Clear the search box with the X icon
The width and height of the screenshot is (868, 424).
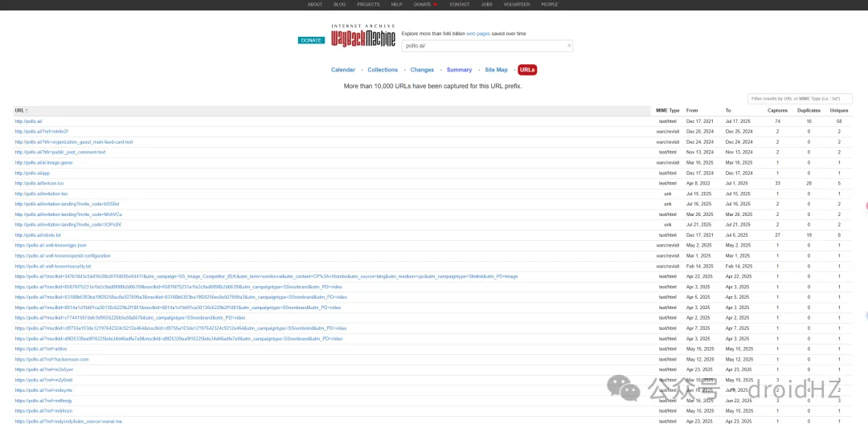tap(569, 46)
